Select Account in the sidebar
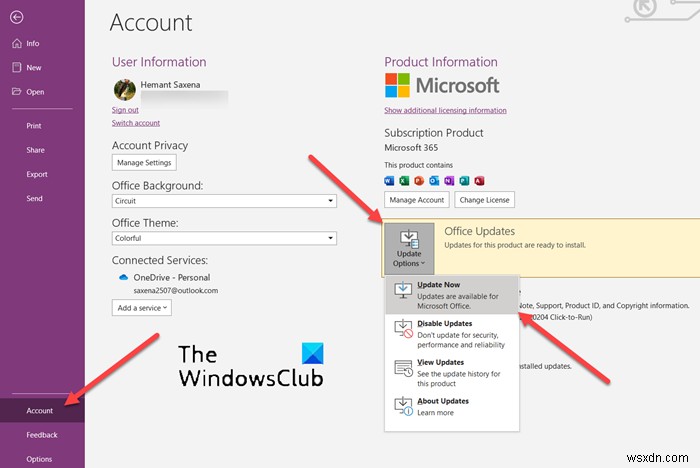 42,410
